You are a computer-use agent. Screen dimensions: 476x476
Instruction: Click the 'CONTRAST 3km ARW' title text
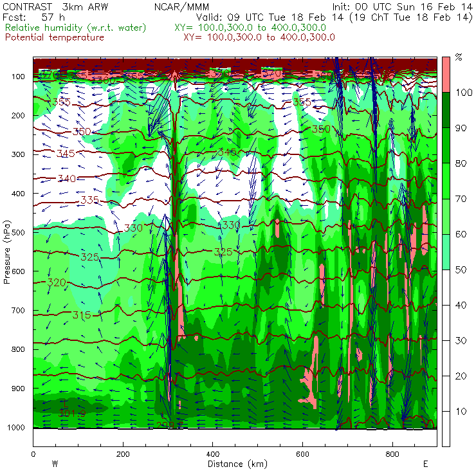[55, 6]
